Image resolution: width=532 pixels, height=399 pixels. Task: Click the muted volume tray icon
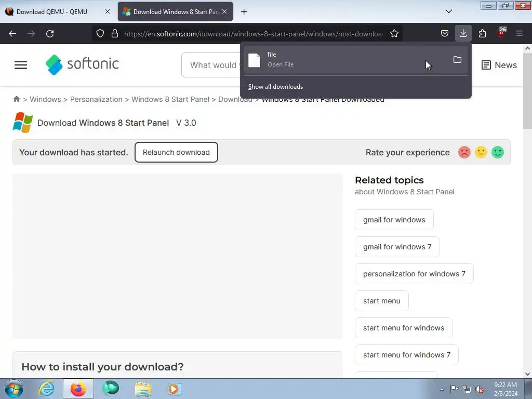[x=480, y=389]
